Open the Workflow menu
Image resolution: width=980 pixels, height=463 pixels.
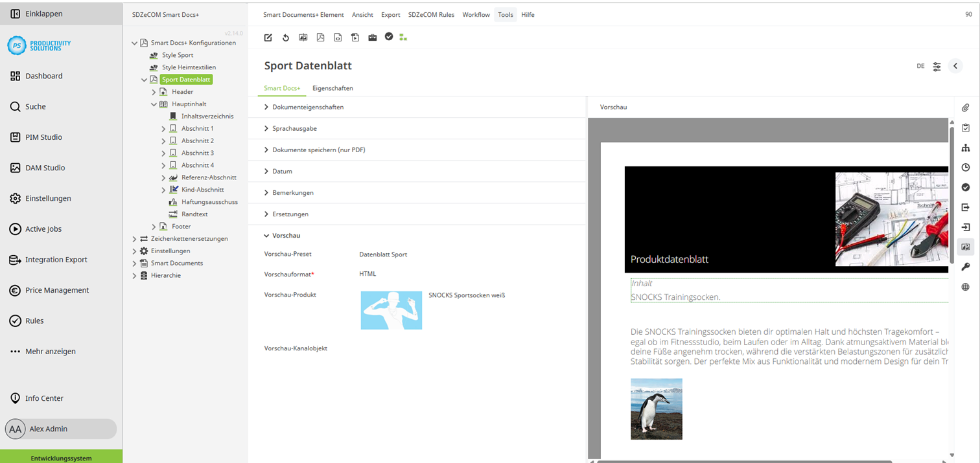(x=476, y=14)
